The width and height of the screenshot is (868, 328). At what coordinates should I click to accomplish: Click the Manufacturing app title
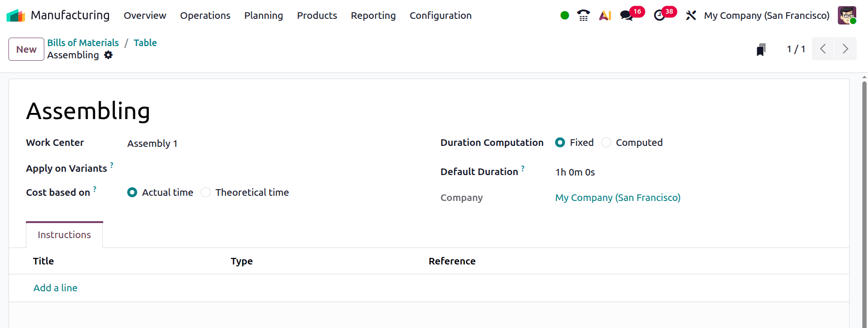pos(70,16)
